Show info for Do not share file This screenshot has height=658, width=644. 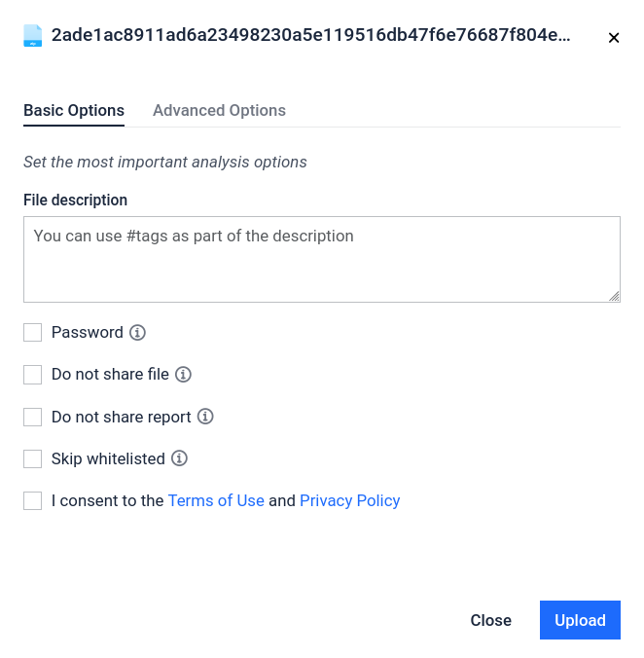click(184, 375)
